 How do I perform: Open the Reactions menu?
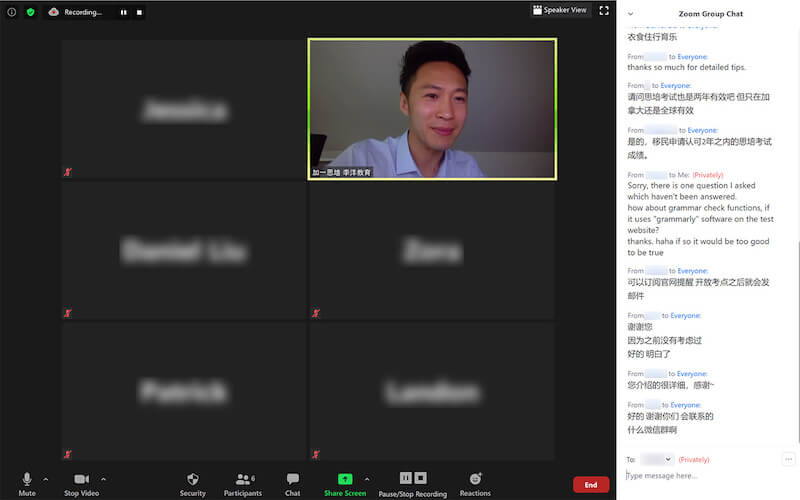click(x=475, y=481)
